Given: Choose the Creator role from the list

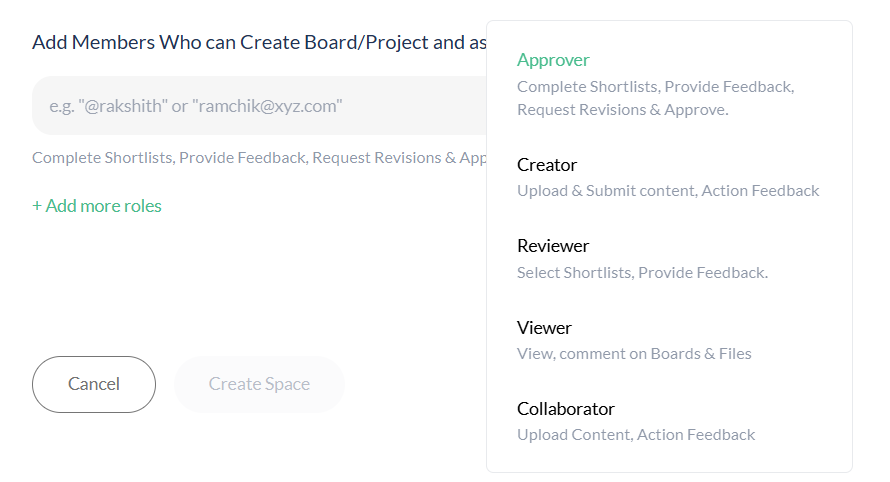Looking at the screenshot, I should 547,165.
